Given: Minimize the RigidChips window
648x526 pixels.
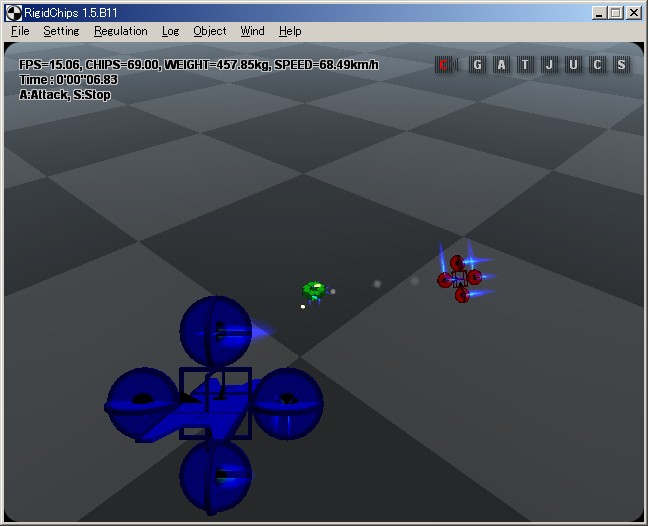Looking at the screenshot, I should [599, 13].
